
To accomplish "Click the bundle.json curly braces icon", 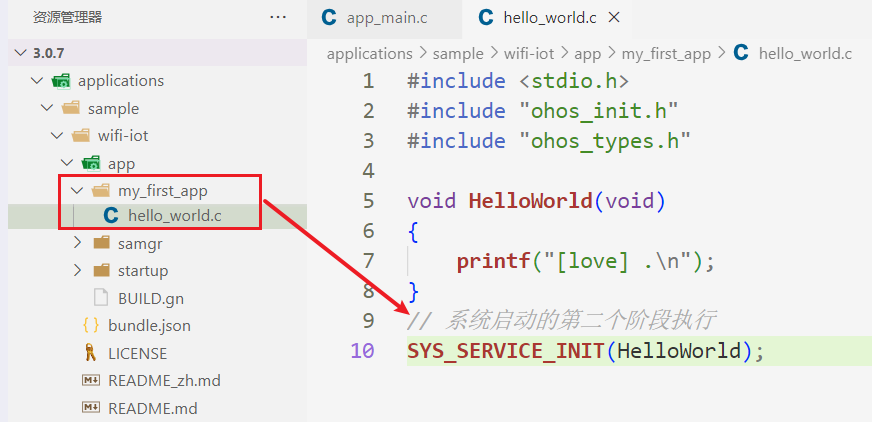I will click(90, 325).
